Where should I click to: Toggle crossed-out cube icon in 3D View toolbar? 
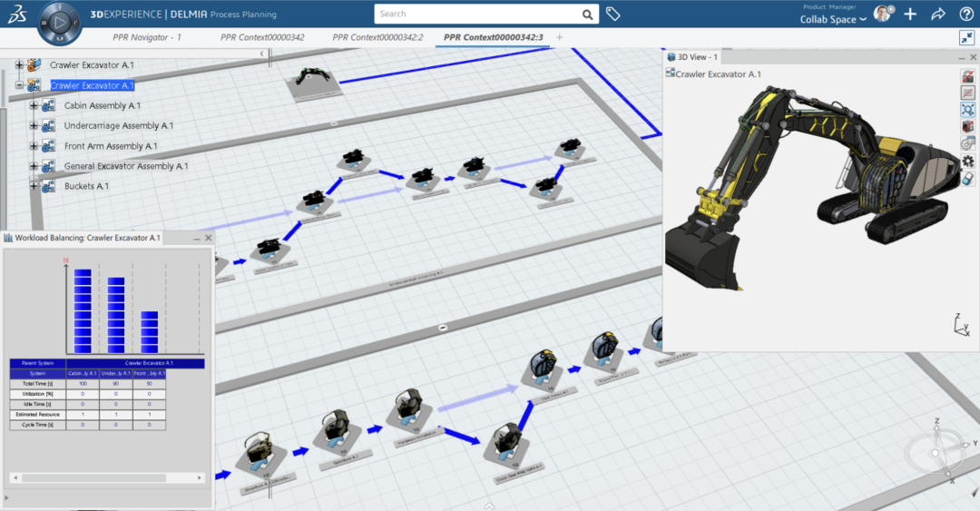[x=968, y=127]
